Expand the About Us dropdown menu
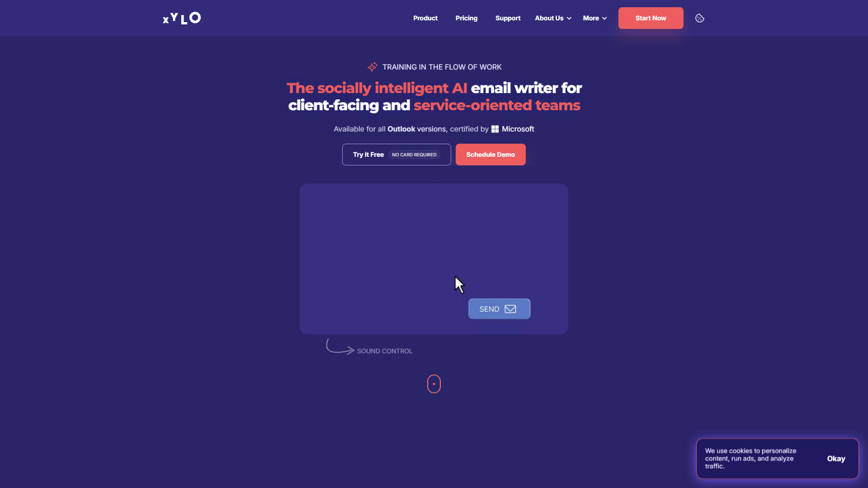The width and height of the screenshot is (868, 488). pyautogui.click(x=552, y=18)
